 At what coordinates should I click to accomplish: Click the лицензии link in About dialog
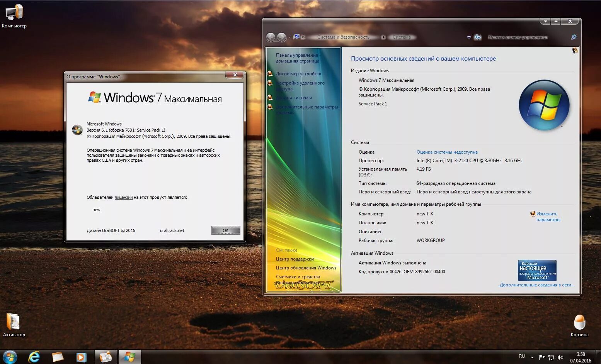point(124,197)
